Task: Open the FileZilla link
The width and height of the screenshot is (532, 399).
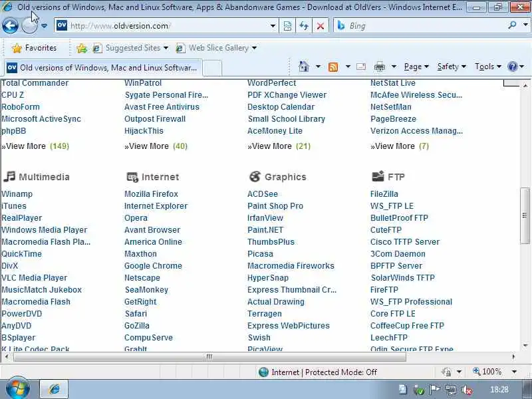Action: tap(384, 194)
